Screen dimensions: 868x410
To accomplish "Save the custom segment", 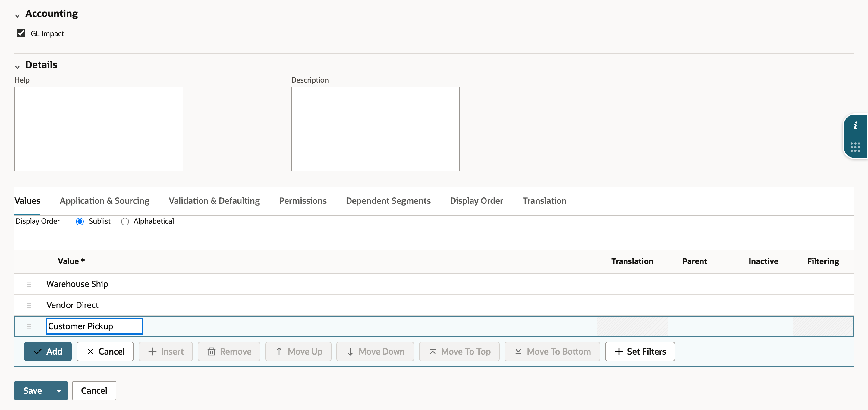I will click(33, 391).
